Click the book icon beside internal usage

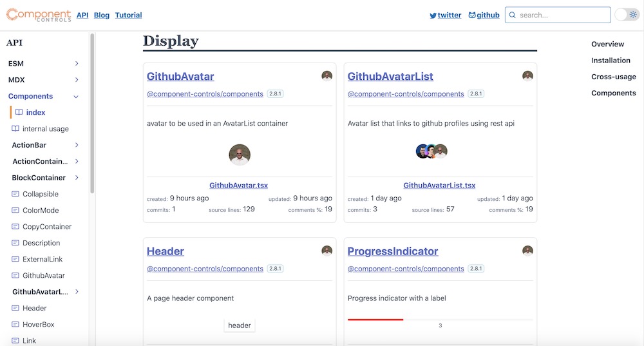pos(15,129)
